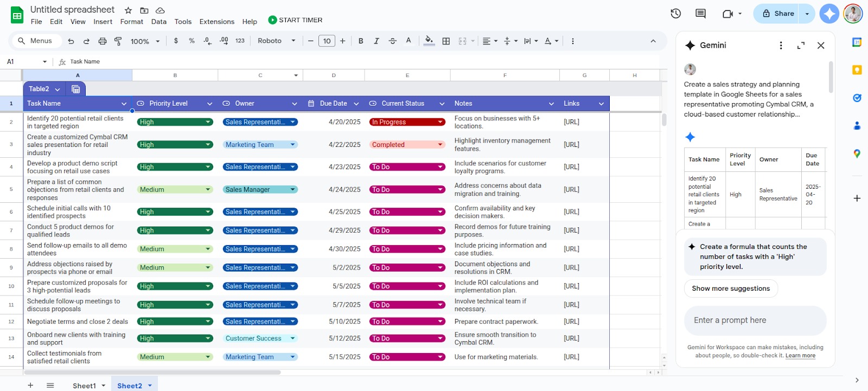The width and height of the screenshot is (868, 391).
Task: Toggle strikethrough formatting
Action: (392, 41)
